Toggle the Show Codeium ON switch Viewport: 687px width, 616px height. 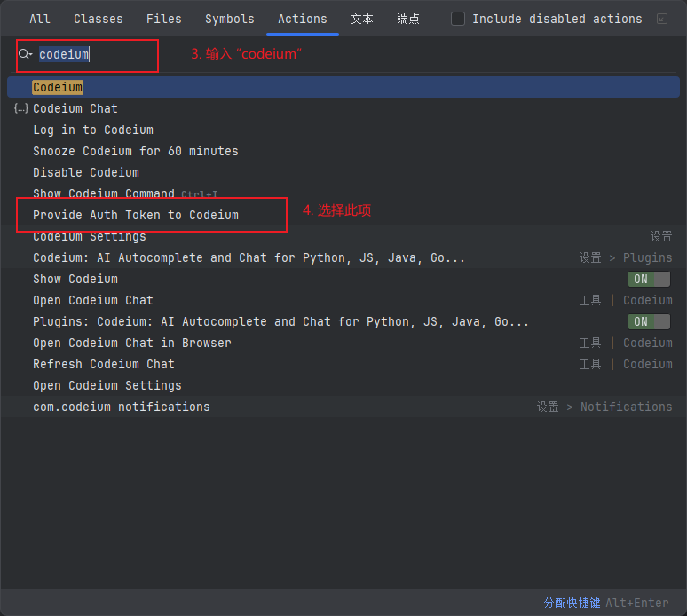pos(649,279)
